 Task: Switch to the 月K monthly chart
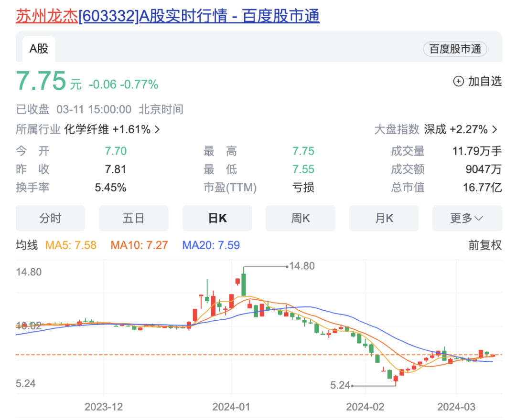tap(384, 218)
